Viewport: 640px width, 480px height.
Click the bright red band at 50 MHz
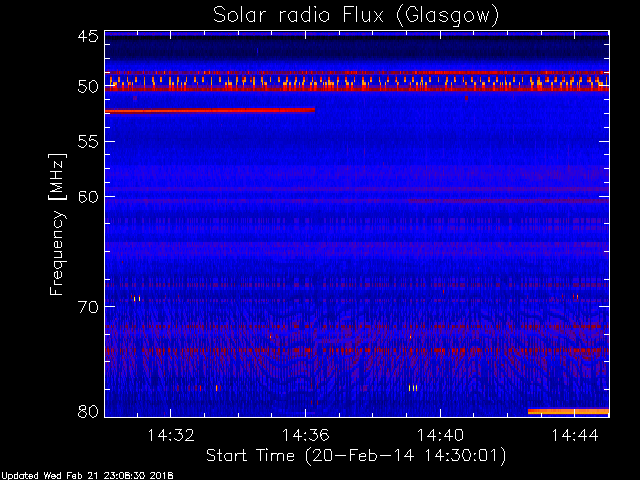tap(357, 88)
